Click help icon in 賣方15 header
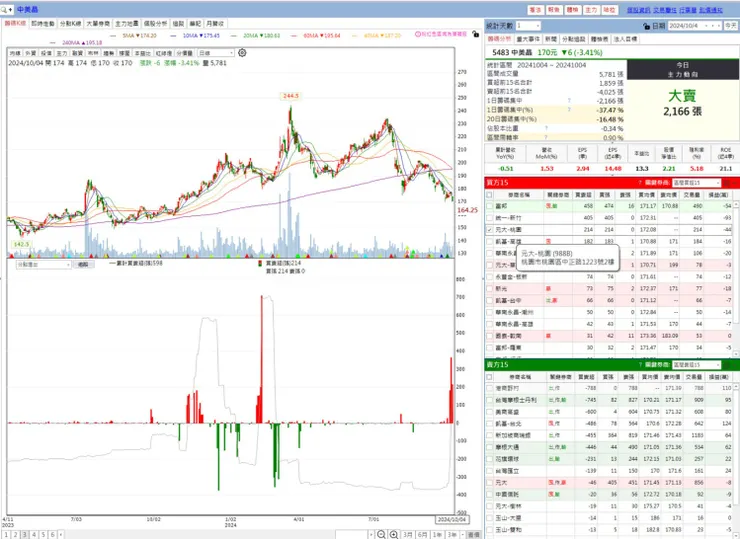The height and width of the screenshot is (539, 740). 640,365
